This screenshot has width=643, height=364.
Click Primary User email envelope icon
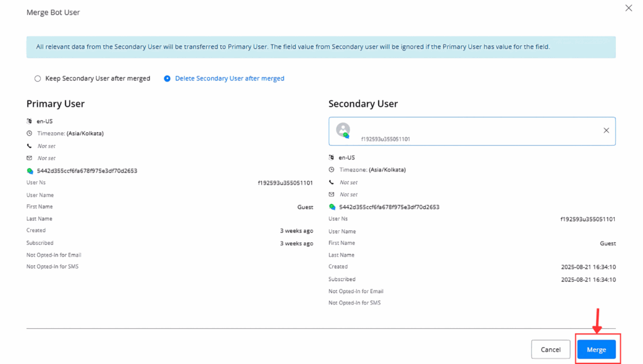[x=30, y=158]
